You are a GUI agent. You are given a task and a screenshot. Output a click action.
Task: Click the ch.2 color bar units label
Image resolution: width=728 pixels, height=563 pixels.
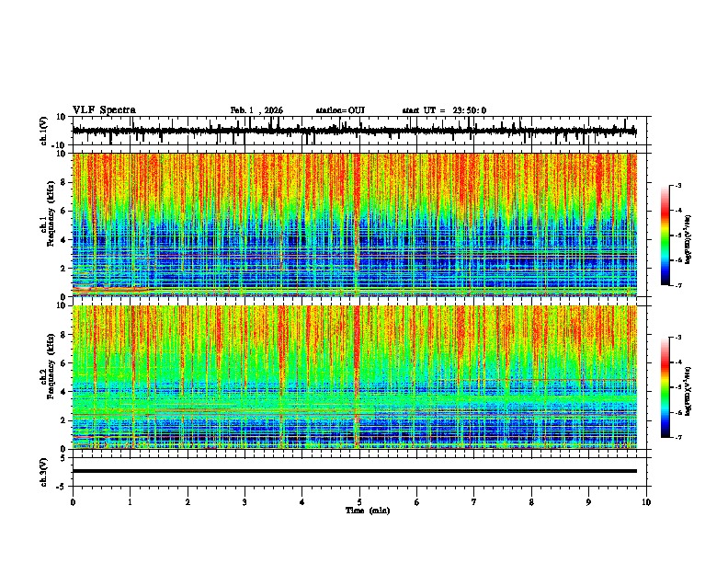(688, 391)
